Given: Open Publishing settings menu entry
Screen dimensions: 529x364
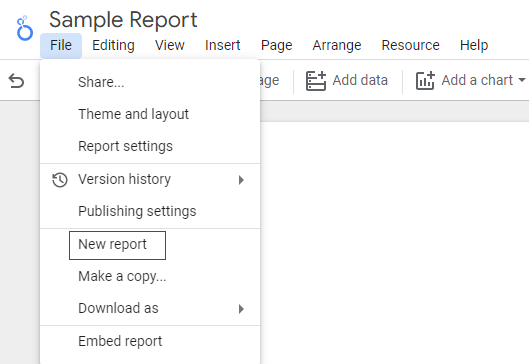Looking at the screenshot, I should point(150,211).
